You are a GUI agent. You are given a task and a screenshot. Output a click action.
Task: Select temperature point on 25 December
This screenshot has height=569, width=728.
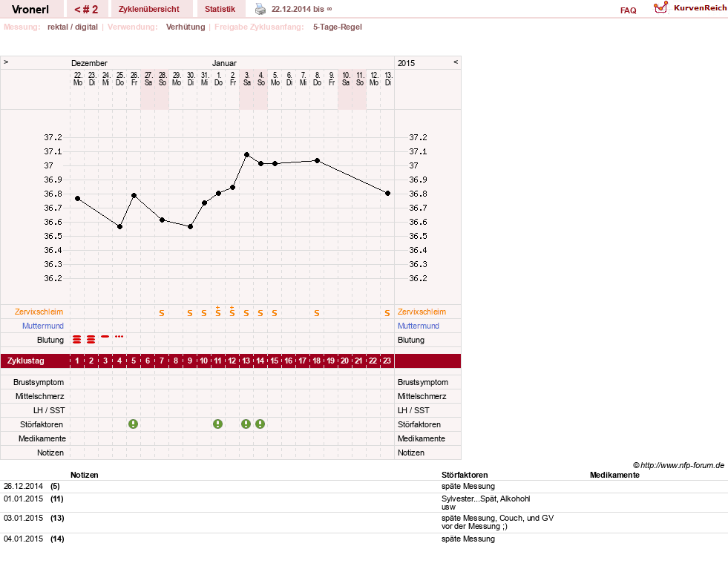coord(119,226)
